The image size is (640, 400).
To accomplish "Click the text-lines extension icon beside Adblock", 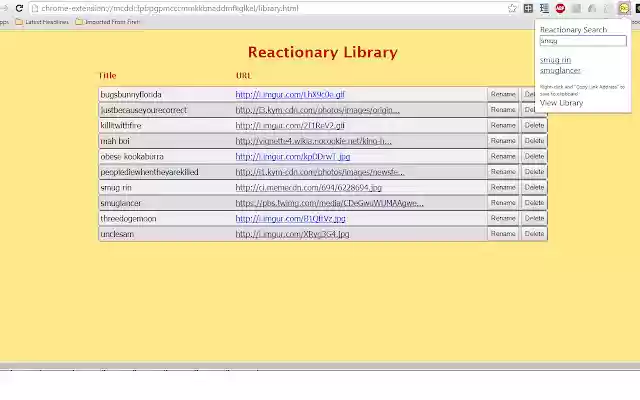I will point(544,8).
